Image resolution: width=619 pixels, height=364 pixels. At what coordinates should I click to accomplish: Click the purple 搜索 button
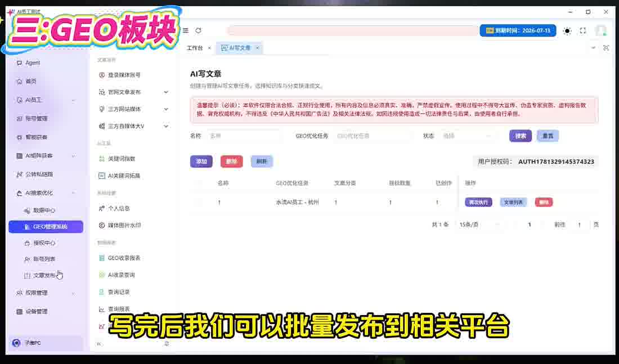pos(521,136)
